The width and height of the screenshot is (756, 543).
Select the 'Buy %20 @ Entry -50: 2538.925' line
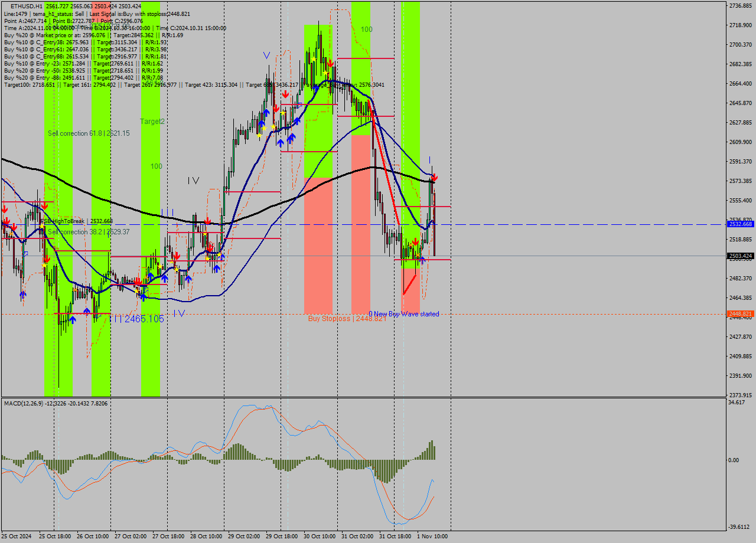[x=83, y=70]
